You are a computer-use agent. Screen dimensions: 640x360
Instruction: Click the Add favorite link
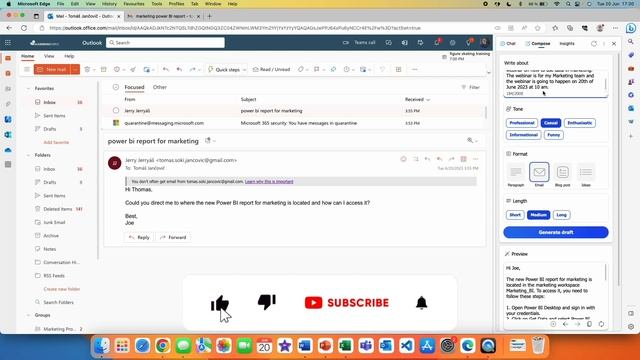point(56,142)
